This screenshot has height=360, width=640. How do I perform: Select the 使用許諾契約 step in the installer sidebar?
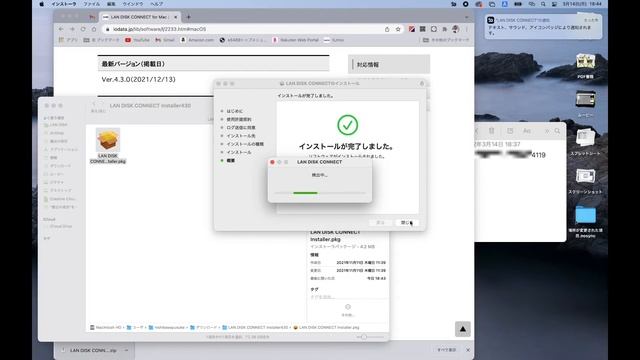click(x=239, y=119)
